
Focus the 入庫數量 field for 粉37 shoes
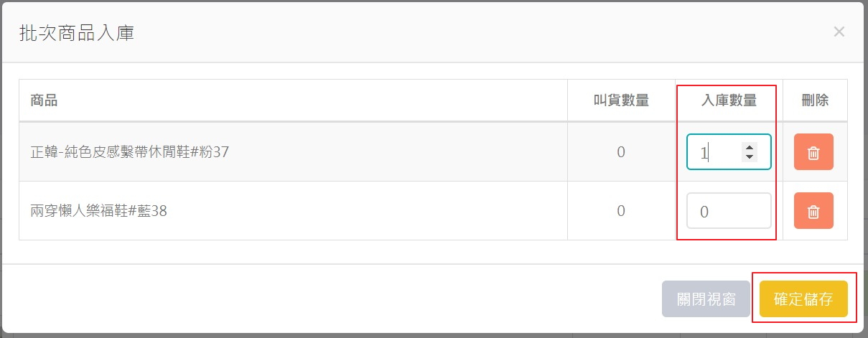[729, 152]
